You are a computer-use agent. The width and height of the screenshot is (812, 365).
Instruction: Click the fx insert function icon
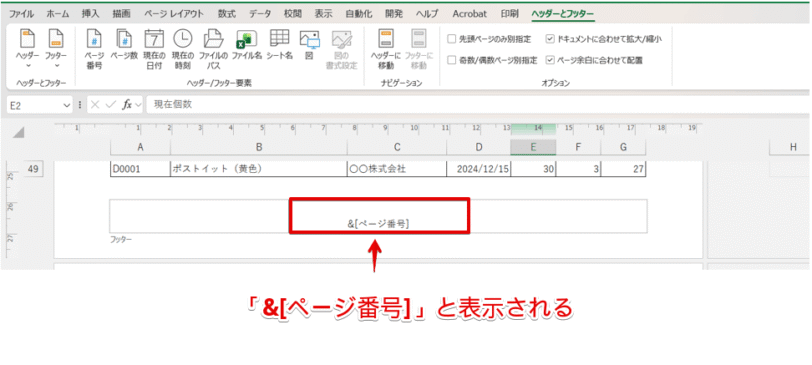tap(127, 105)
